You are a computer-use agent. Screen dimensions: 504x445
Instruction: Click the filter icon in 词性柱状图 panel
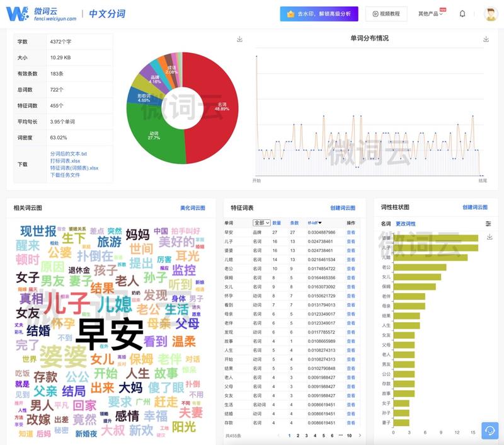point(488,224)
